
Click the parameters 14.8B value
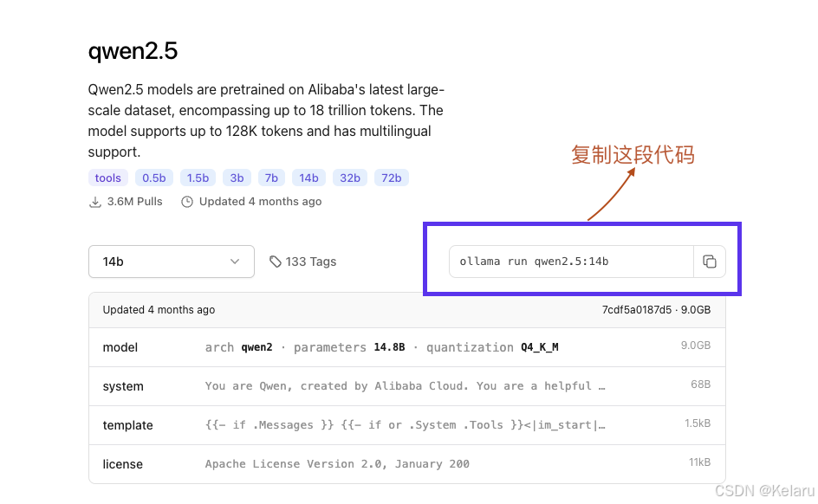click(389, 347)
